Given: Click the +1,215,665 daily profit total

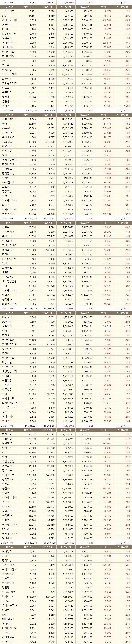Looking at the screenshot, I should [68, 543].
